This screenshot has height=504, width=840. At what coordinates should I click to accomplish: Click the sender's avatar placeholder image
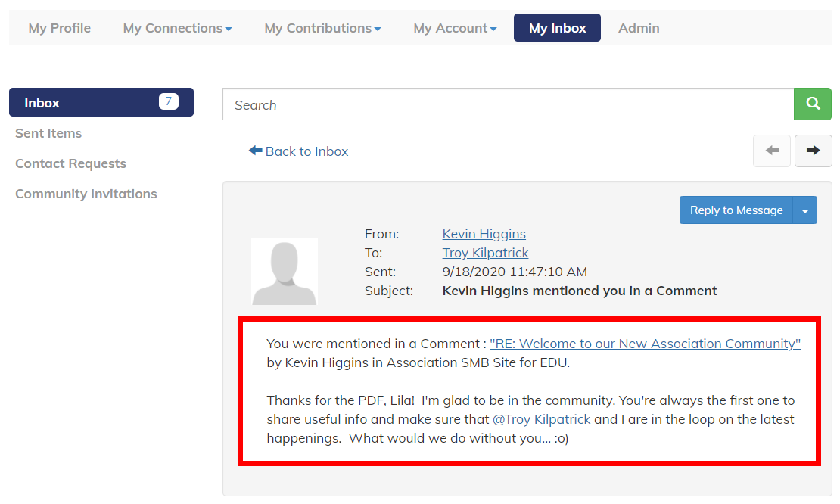coord(285,272)
